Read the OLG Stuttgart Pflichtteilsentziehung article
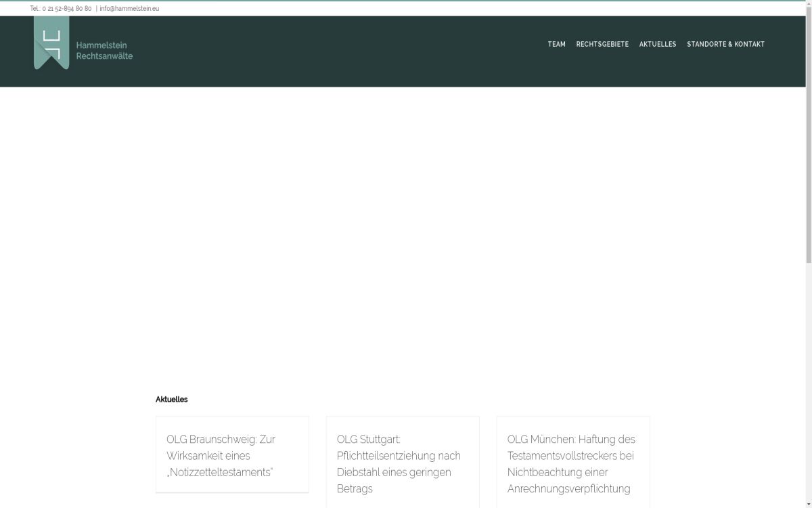The width and height of the screenshot is (812, 508). (399, 464)
